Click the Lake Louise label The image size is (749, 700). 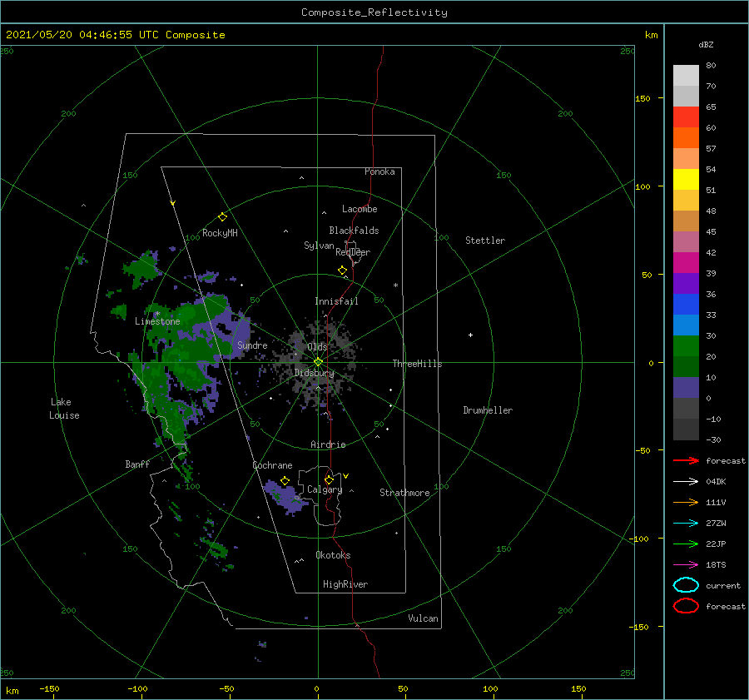(x=64, y=409)
